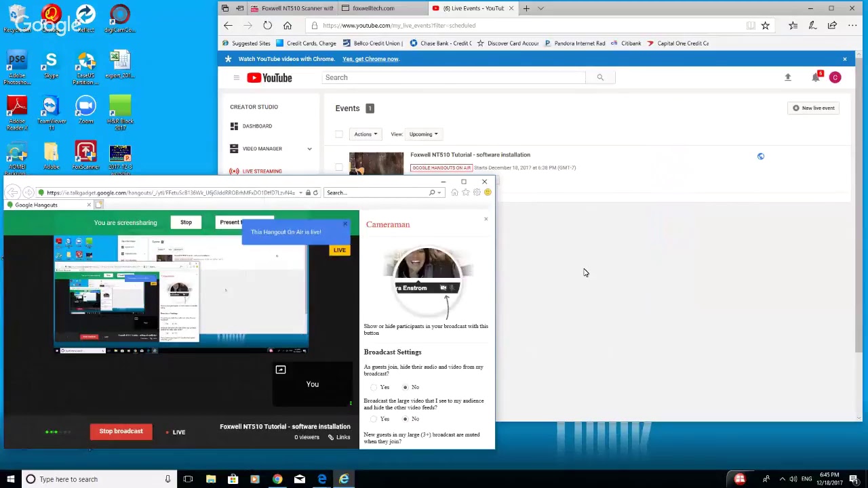Select No for hiding guests' audio and video
This screenshot has width=868, height=488.
click(405, 387)
